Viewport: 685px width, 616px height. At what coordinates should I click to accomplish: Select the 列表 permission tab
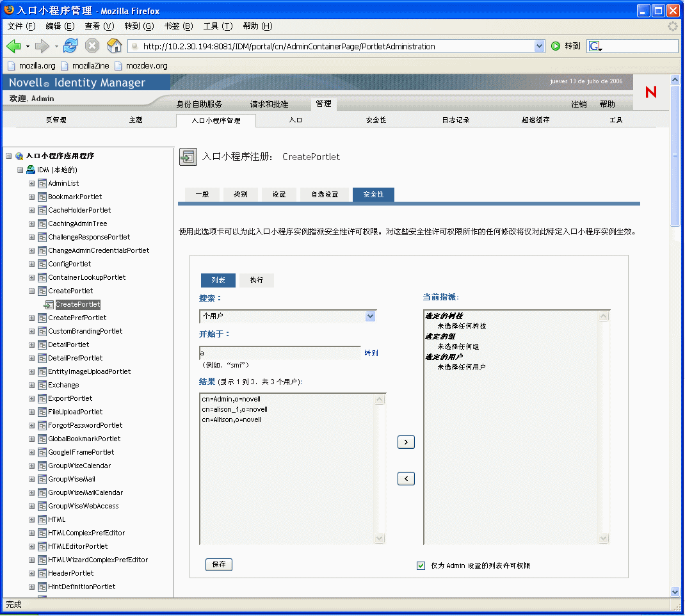tap(218, 280)
